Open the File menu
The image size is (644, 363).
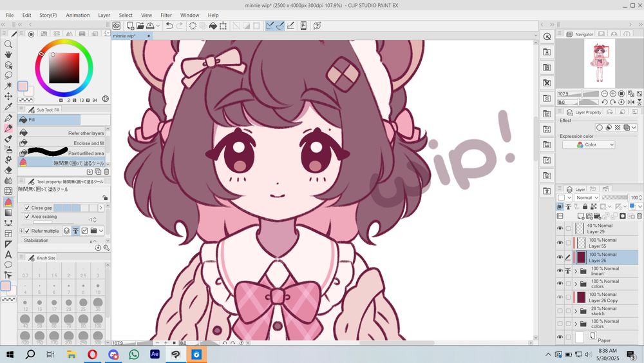[x=10, y=15]
